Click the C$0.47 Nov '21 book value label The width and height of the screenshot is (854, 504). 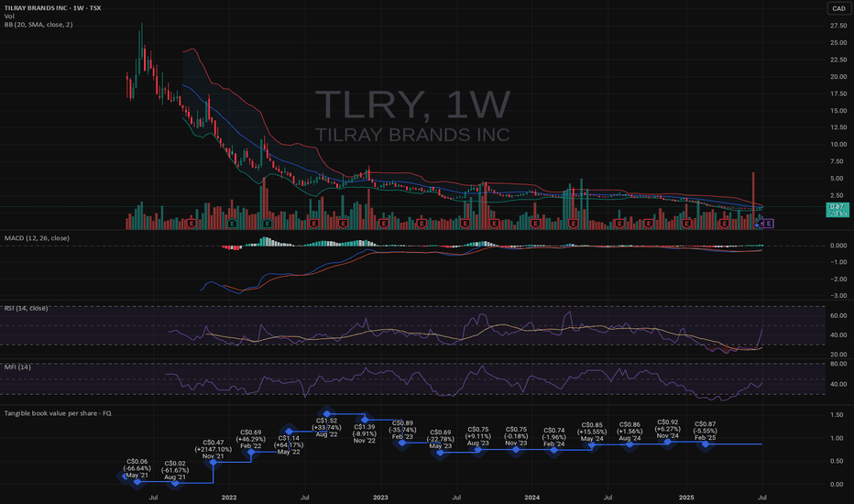213,450
